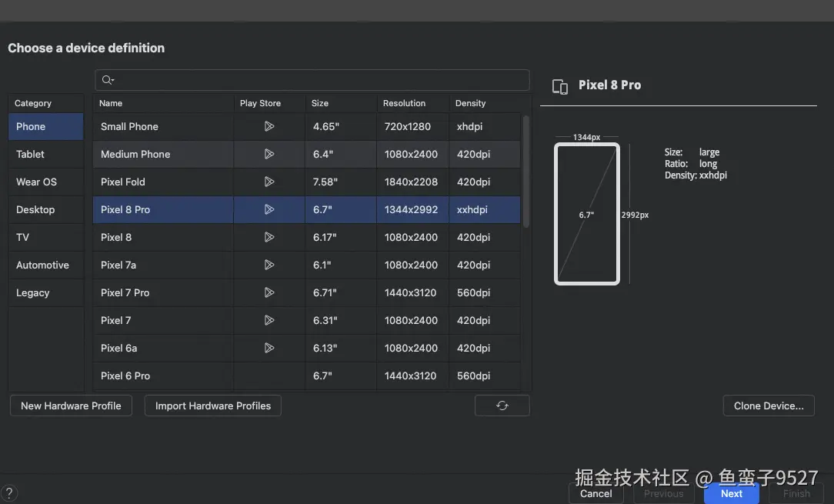Click the 1840x2208 resolution cell
This screenshot has height=504, width=834.
click(411, 182)
